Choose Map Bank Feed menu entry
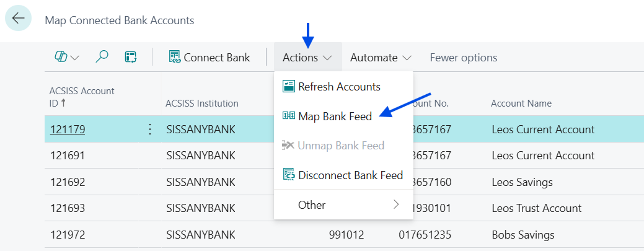The width and height of the screenshot is (644, 251). coord(335,116)
